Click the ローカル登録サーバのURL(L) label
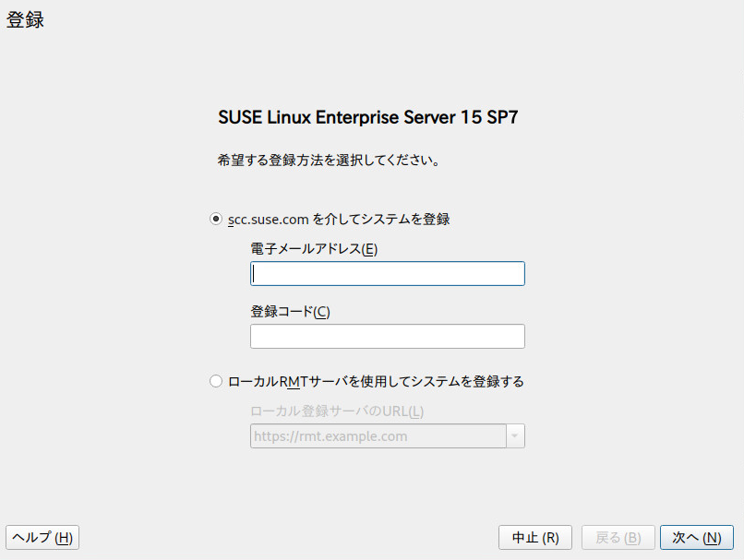 [x=337, y=411]
